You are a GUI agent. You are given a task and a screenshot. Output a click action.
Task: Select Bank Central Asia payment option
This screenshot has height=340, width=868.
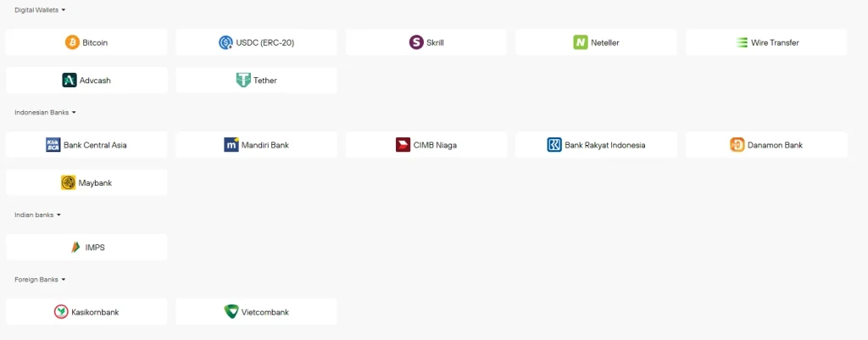[x=86, y=145]
